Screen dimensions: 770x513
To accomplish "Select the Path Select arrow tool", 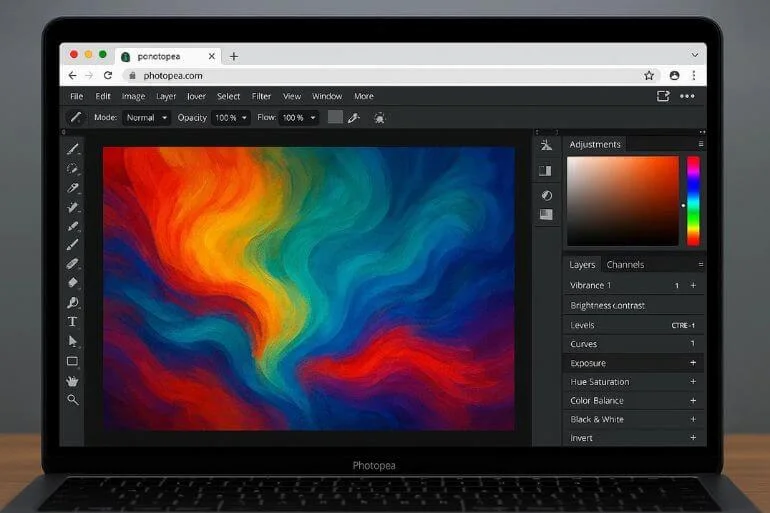I will [73, 341].
